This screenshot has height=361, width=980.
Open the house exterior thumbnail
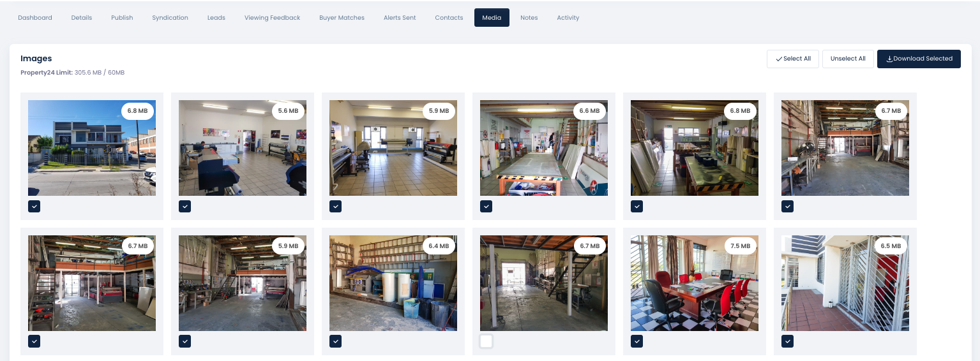[x=92, y=148]
